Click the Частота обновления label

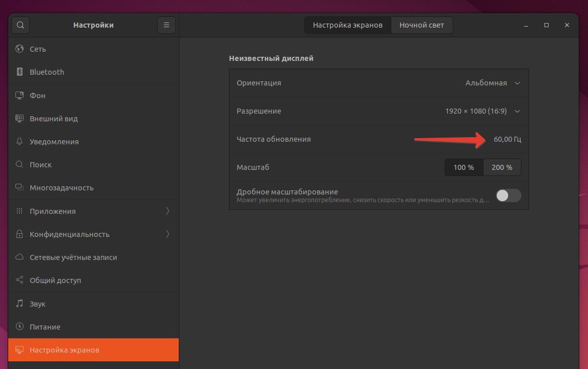click(x=274, y=139)
